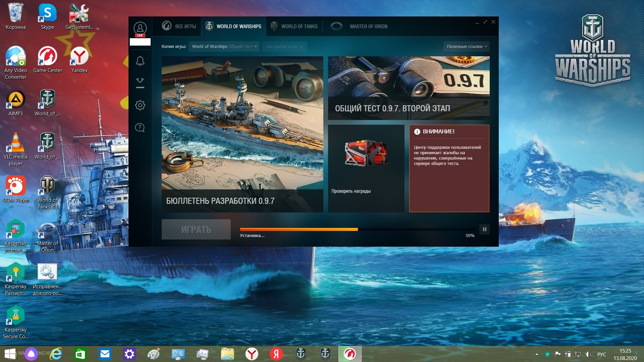The image size is (644, 362).
Task: Open Game Center settings gear icon
Action: pyautogui.click(x=140, y=105)
